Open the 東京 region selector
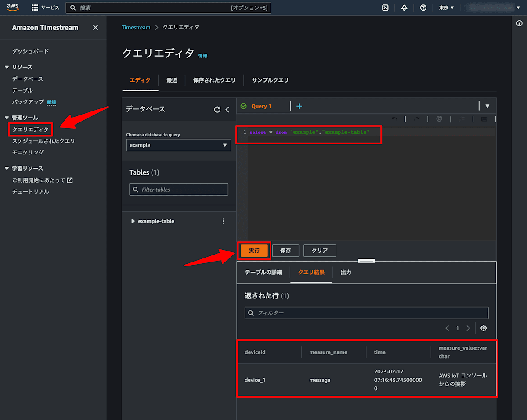 [x=447, y=7]
